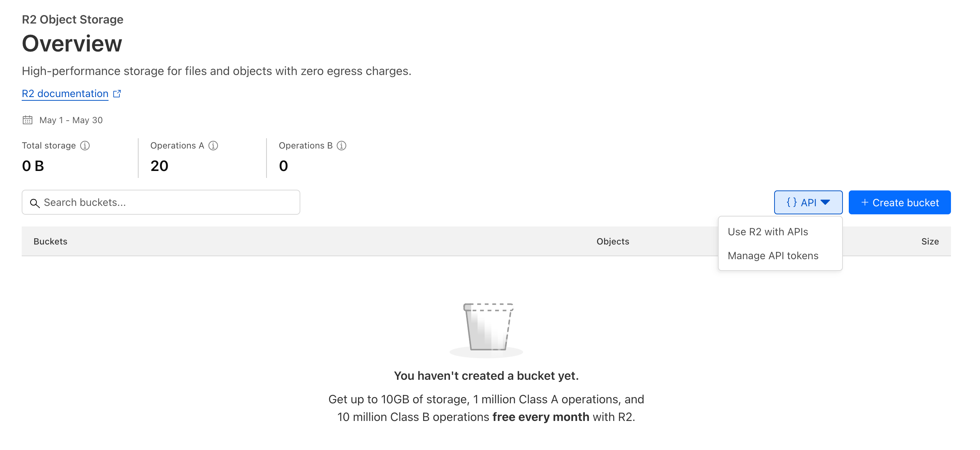This screenshot has height=450, width=980.
Task: Select Use R2 with APIs menu option
Action: 767,232
